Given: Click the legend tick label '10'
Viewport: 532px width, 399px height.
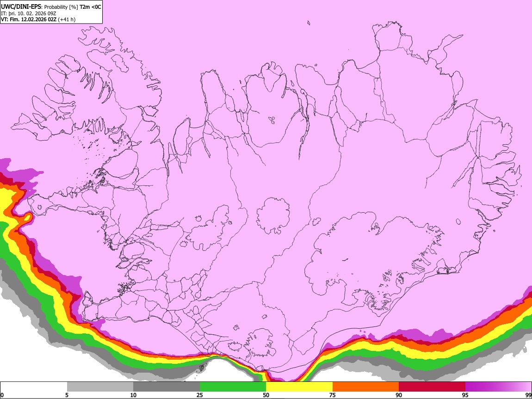Looking at the screenshot, I should pos(133,395).
